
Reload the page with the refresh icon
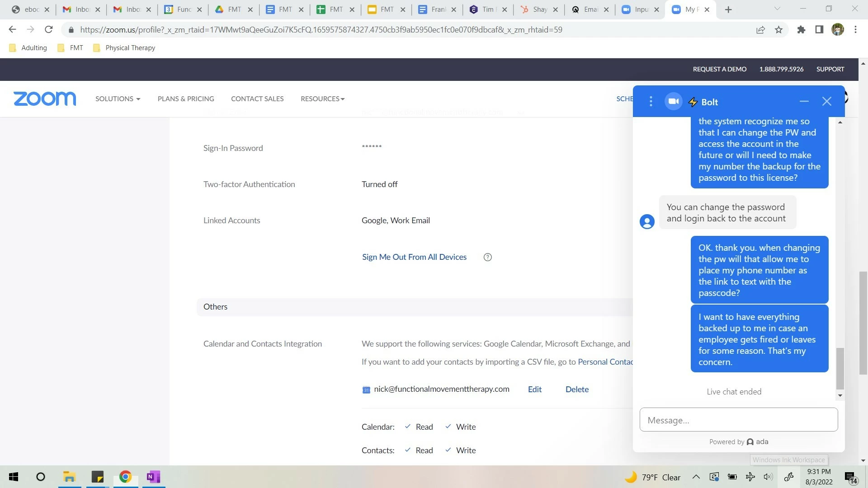click(x=49, y=30)
